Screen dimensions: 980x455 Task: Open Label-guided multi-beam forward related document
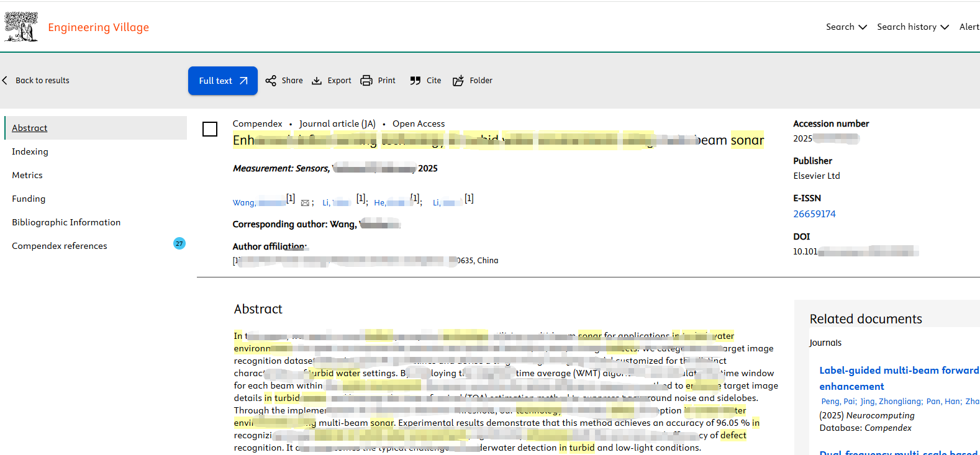coord(899,371)
